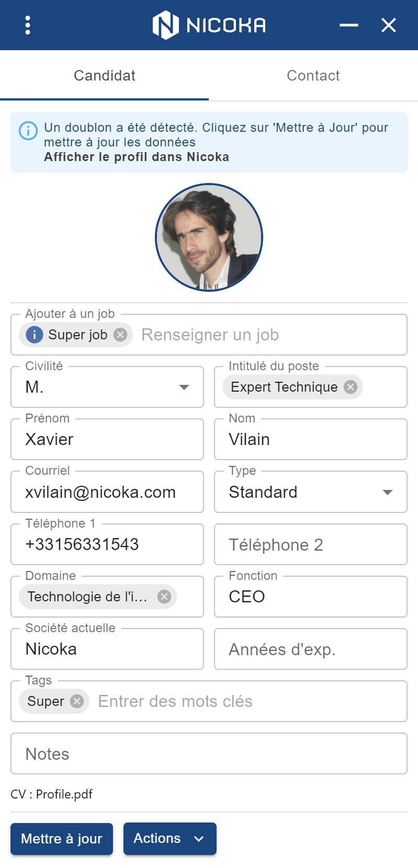Viewport: 418px width, 868px height.
Task: Open Afficher le profil dans Nicoka link
Action: coord(137,157)
